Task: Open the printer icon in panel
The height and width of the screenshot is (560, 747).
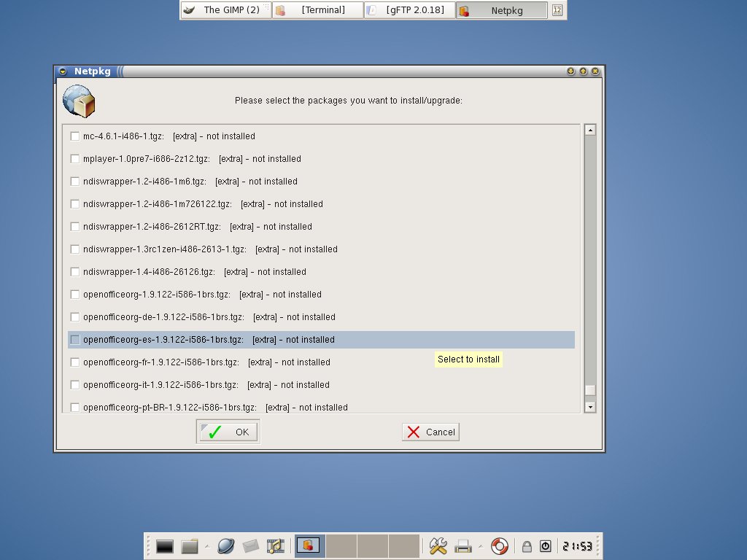Action: [463, 546]
